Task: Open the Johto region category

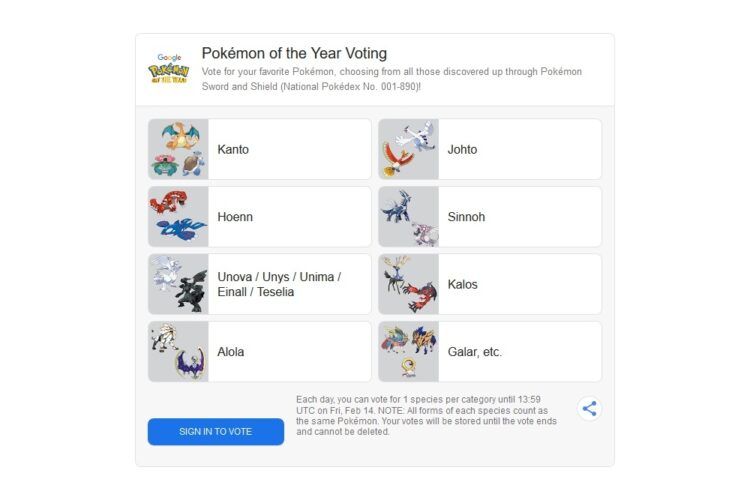Action: tap(463, 150)
